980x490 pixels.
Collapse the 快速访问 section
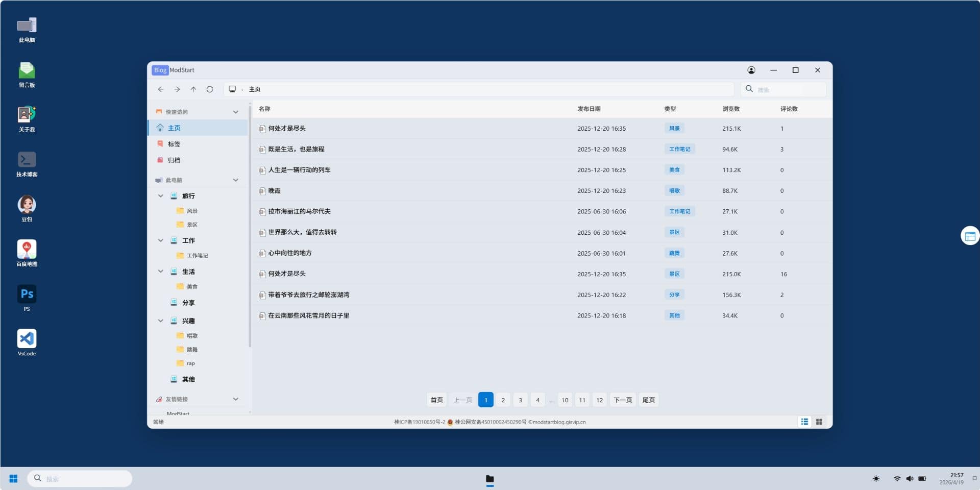click(x=235, y=112)
